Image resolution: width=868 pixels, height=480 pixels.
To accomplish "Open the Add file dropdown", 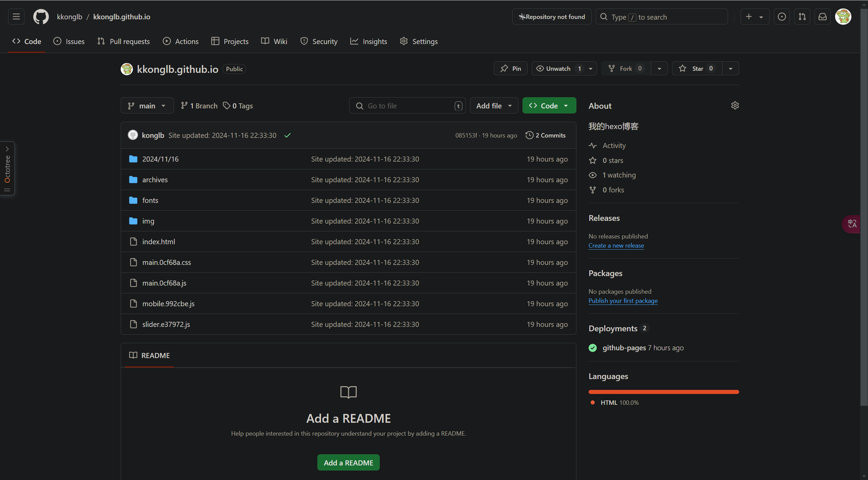I will [x=494, y=106].
